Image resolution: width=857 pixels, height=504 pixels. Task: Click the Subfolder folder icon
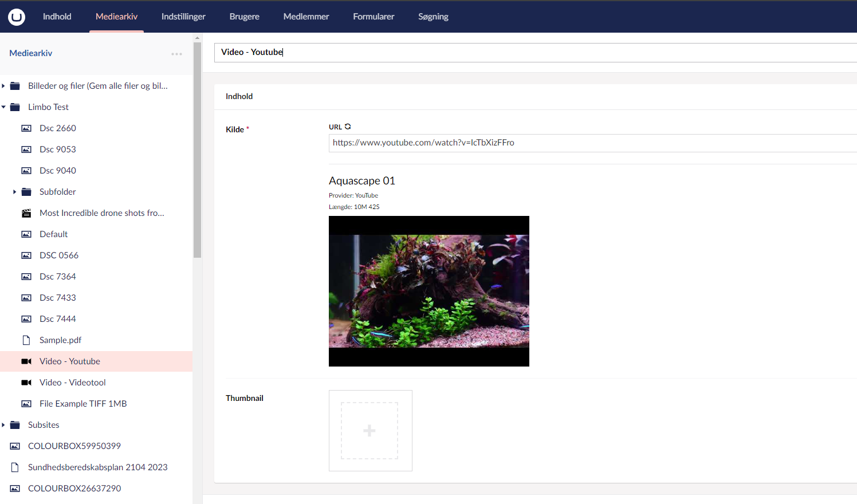pyautogui.click(x=26, y=192)
